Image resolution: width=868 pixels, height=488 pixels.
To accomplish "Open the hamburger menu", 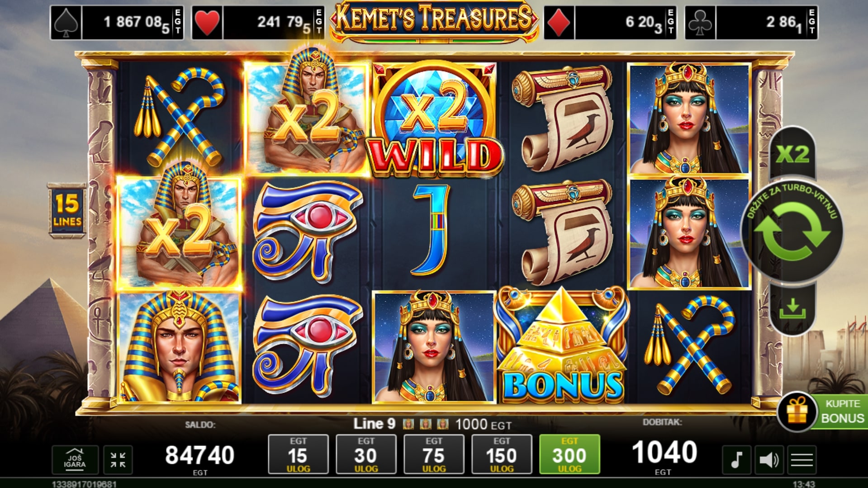I will 802,460.
